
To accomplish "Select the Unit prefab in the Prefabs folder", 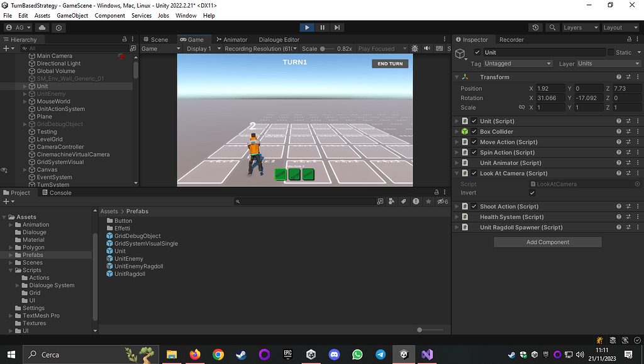I will pyautogui.click(x=121, y=251).
